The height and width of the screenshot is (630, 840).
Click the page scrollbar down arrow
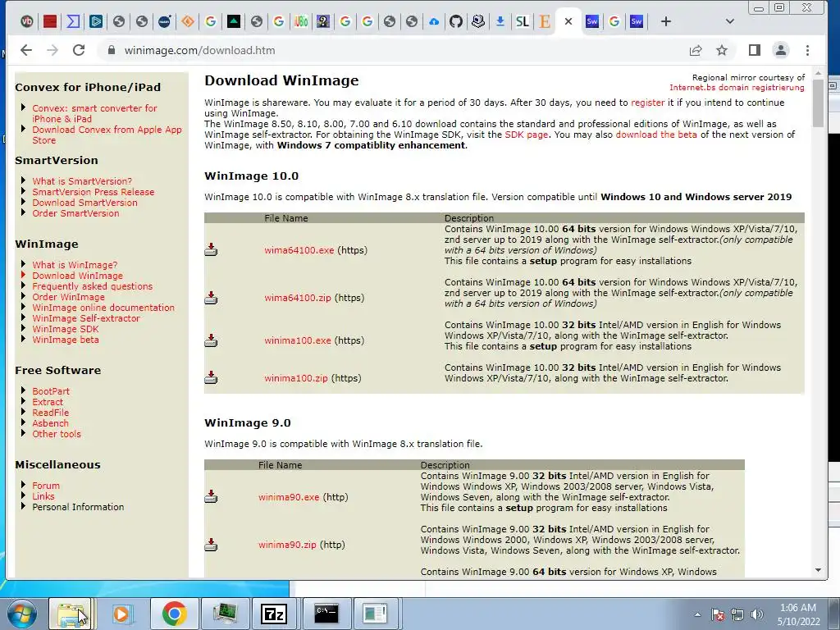coord(818,570)
